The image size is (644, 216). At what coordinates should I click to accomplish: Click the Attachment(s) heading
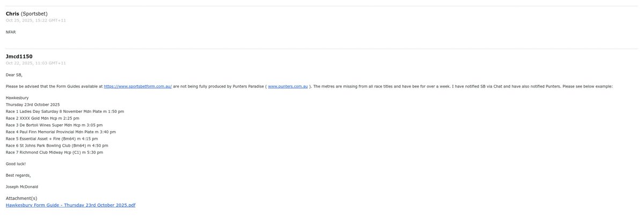pyautogui.click(x=21, y=198)
